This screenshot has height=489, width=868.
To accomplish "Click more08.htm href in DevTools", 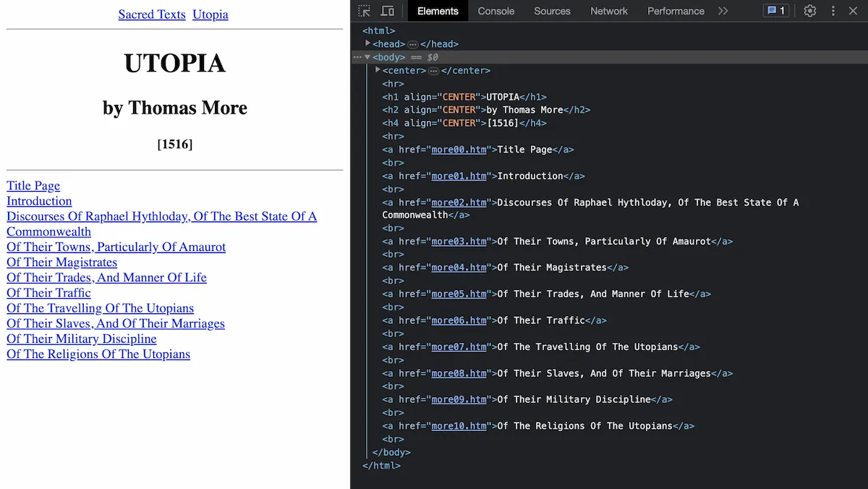I will coord(459,373).
